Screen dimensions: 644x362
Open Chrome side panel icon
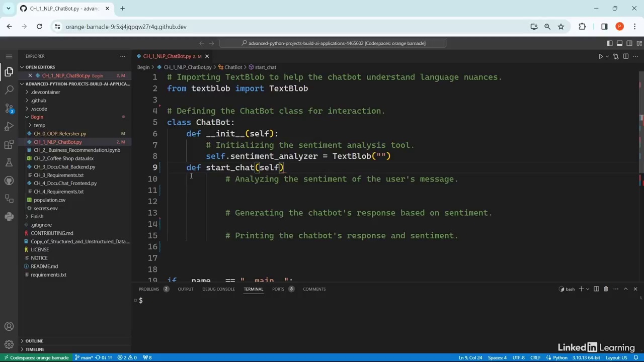(604, 27)
